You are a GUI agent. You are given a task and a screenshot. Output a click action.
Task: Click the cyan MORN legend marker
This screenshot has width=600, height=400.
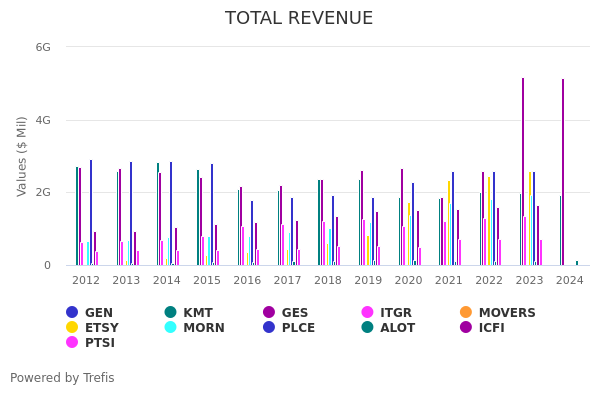click(171, 328)
